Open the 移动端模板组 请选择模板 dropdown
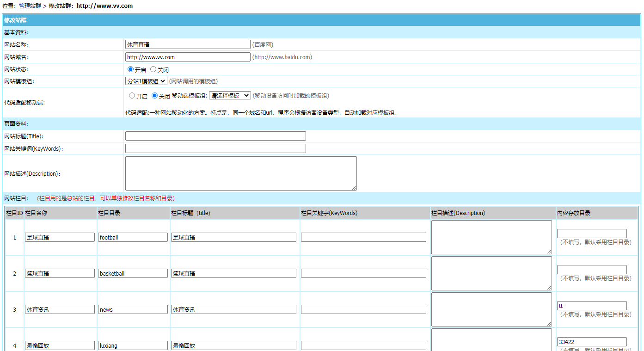Image resolution: width=644 pixels, height=351 pixels. coord(230,95)
